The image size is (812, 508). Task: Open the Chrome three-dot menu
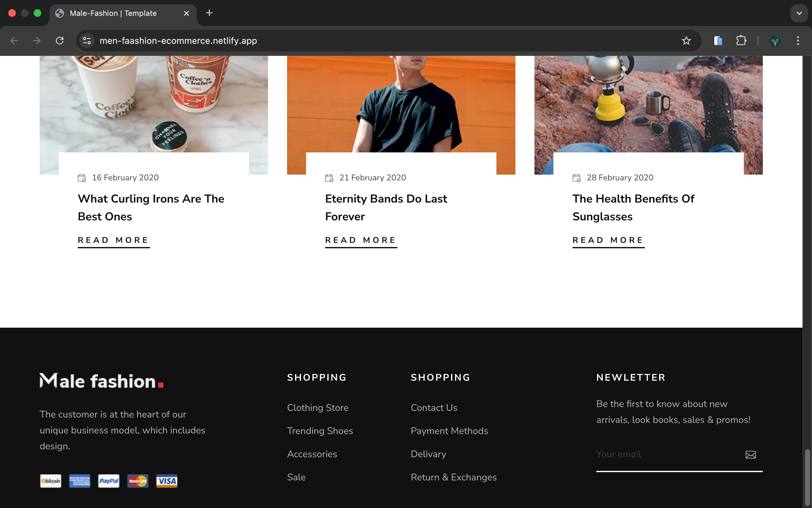pos(798,41)
